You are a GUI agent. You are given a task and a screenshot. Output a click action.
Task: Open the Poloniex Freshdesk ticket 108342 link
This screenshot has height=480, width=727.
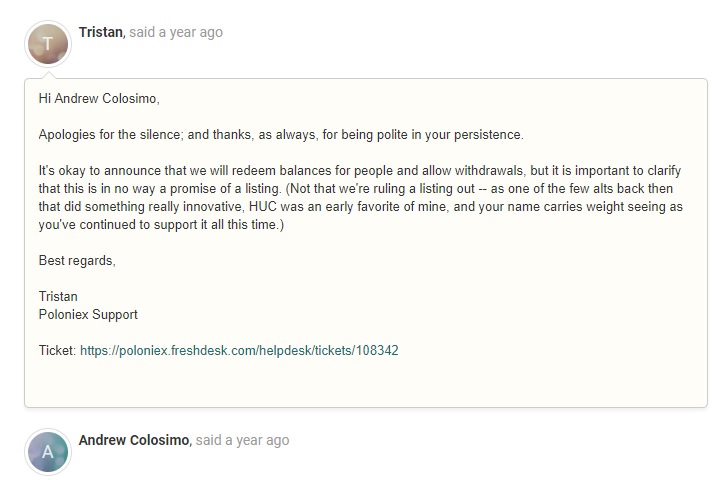coord(239,350)
